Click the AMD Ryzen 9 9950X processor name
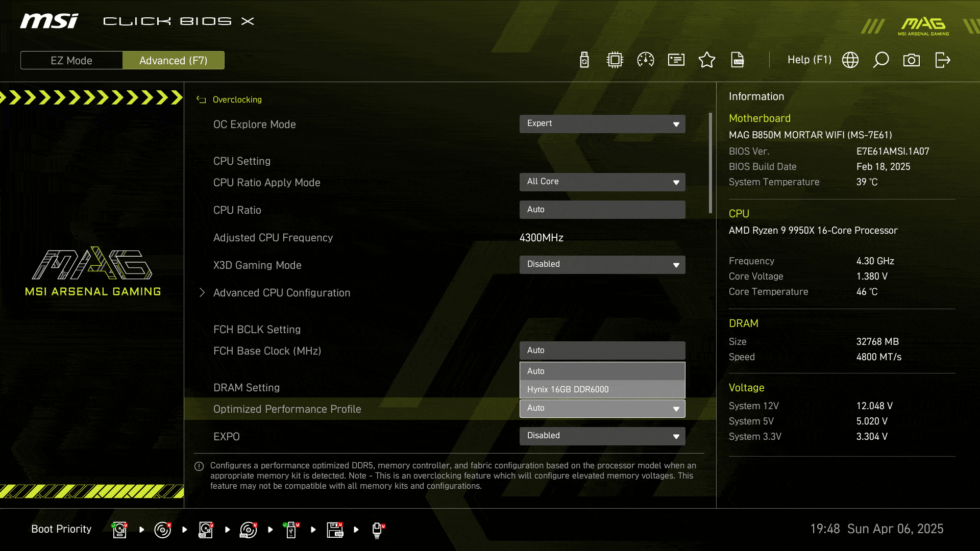 [813, 231]
